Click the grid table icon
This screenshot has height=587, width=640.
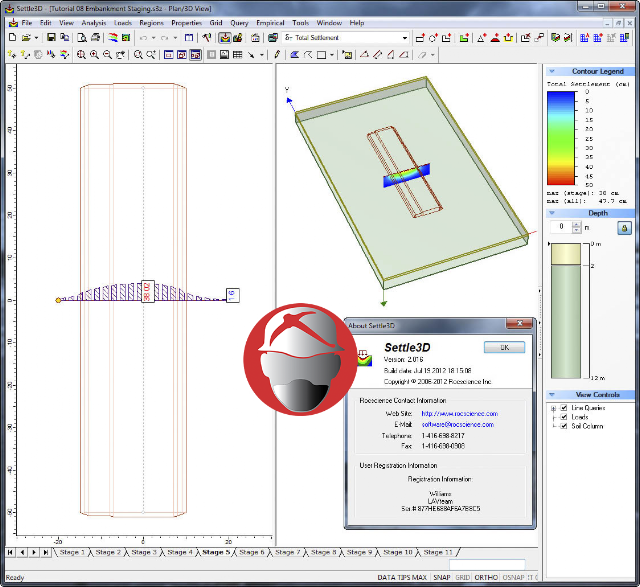pyautogui.click(x=238, y=55)
